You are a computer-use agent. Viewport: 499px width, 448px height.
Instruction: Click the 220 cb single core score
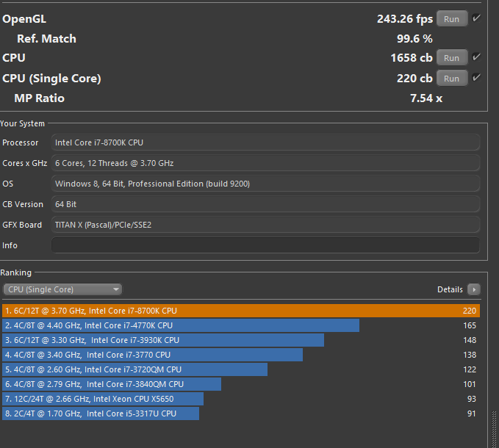pyautogui.click(x=414, y=79)
